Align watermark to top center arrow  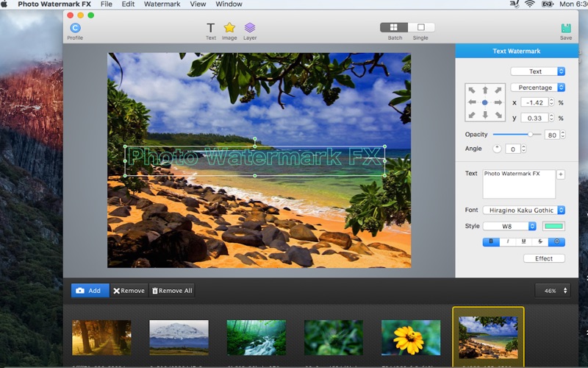[x=485, y=90]
